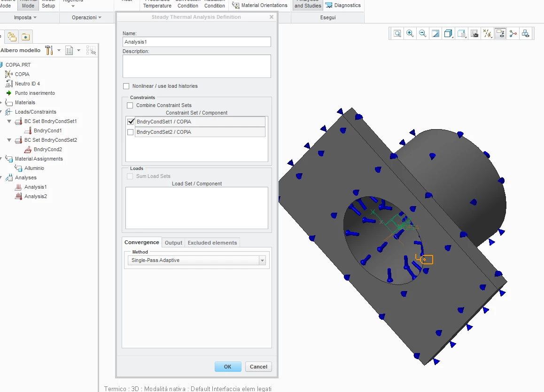Click the BndryCondSet2 / COPIA list row text
Image resolution: width=544 pixels, height=392 pixels.
164,132
